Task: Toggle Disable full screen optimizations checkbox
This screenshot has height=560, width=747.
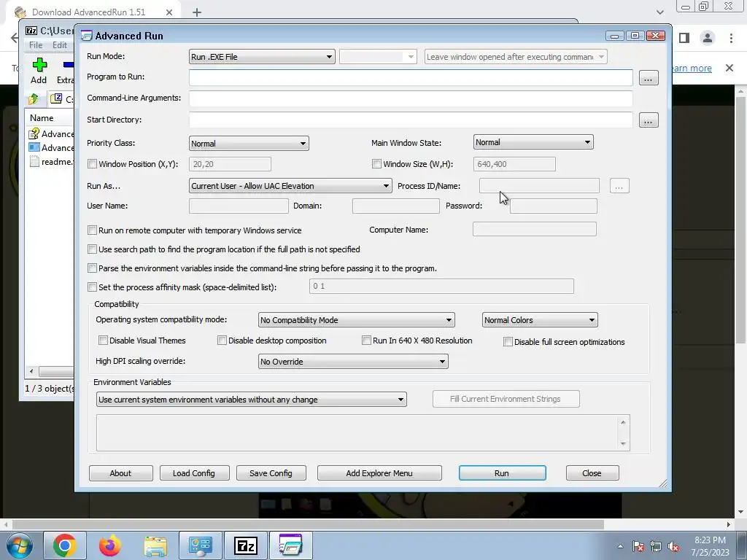Action: (508, 341)
